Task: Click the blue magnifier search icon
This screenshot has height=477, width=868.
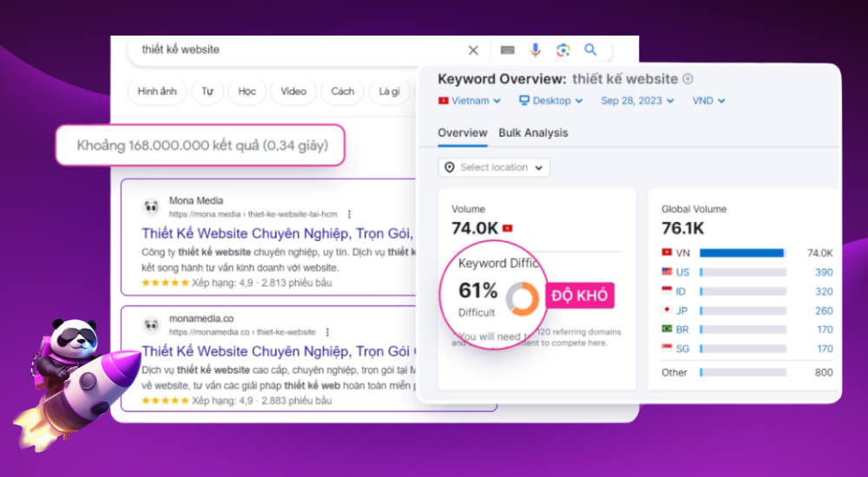Action: (590, 49)
